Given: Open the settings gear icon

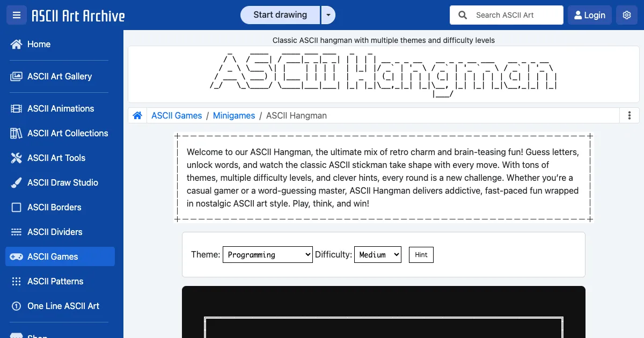Looking at the screenshot, I should pos(626,15).
